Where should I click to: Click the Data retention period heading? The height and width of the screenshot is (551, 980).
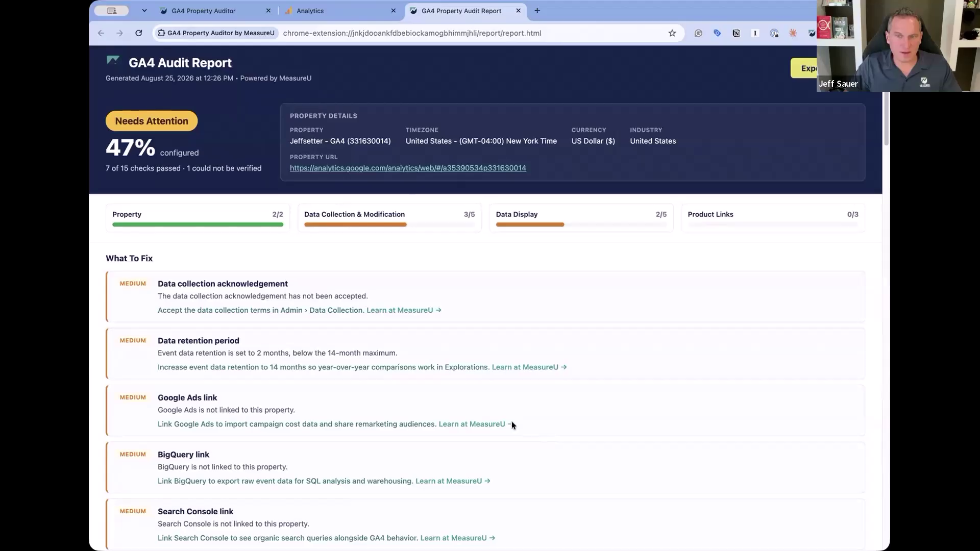(x=199, y=341)
